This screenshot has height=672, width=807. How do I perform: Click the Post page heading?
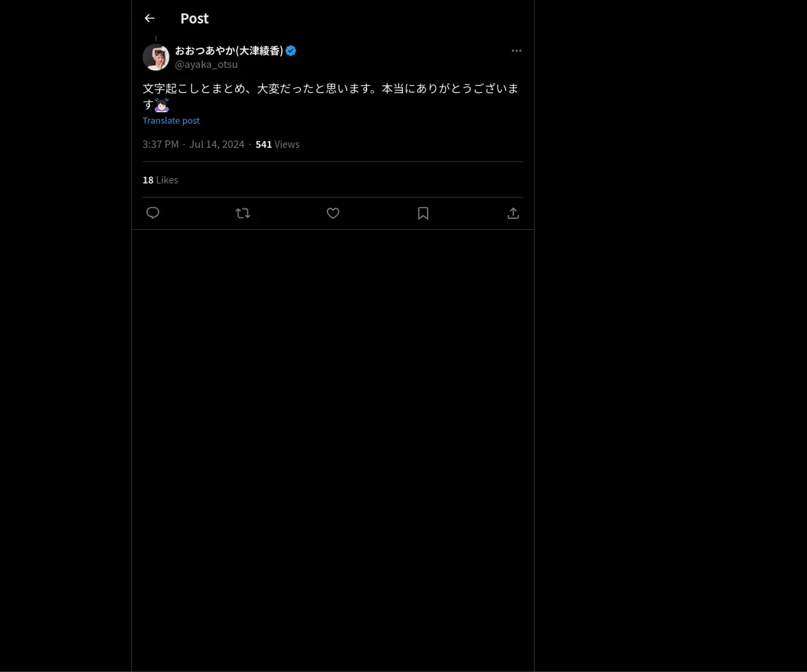[x=194, y=18]
